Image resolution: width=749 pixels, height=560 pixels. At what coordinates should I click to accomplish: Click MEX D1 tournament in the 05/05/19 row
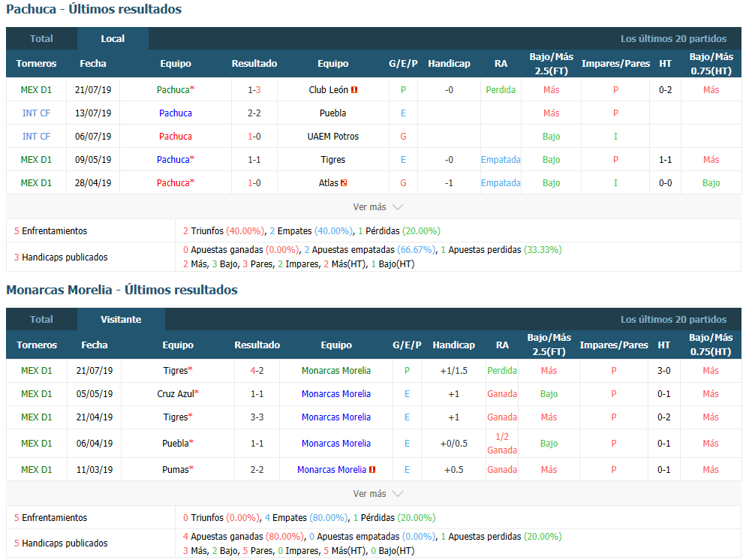[36, 393]
